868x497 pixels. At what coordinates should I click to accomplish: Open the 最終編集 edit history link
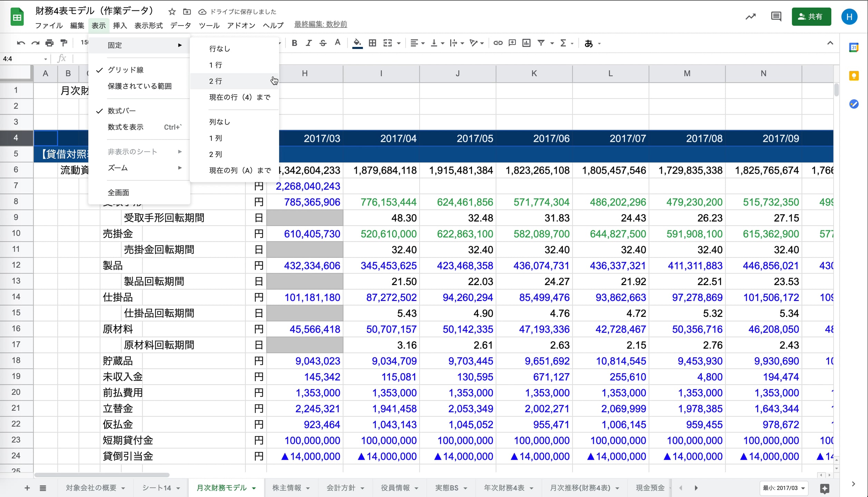(320, 25)
